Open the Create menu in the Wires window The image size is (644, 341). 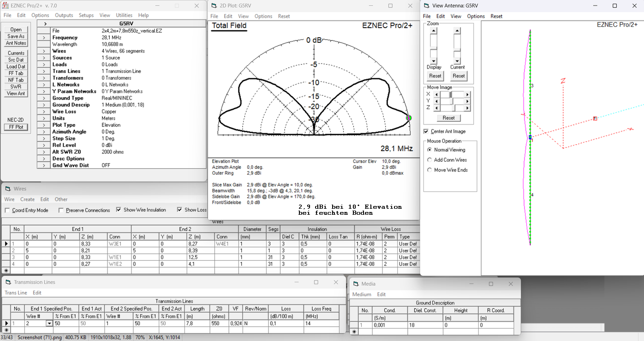click(x=27, y=200)
